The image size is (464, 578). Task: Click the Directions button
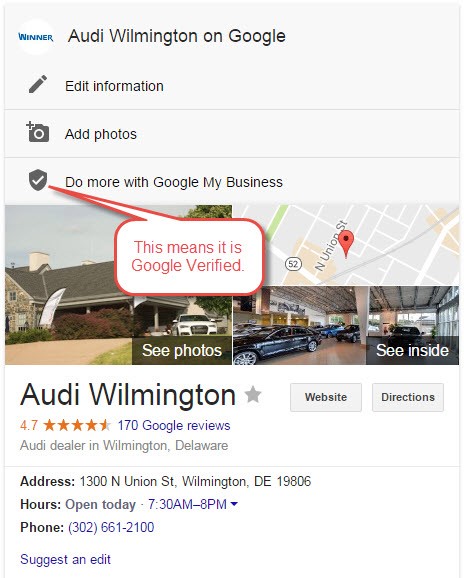click(x=408, y=397)
